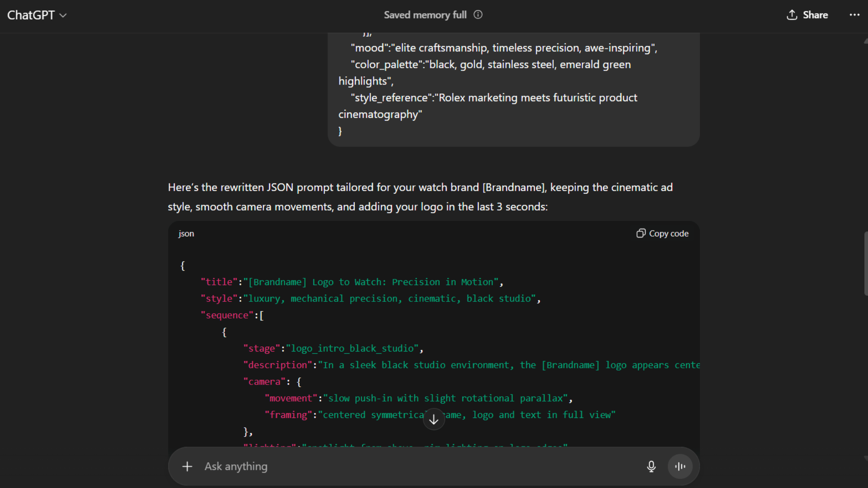The height and width of the screenshot is (488, 868).
Task: Open the ChatGPT model selector dropdown
Action: (37, 15)
